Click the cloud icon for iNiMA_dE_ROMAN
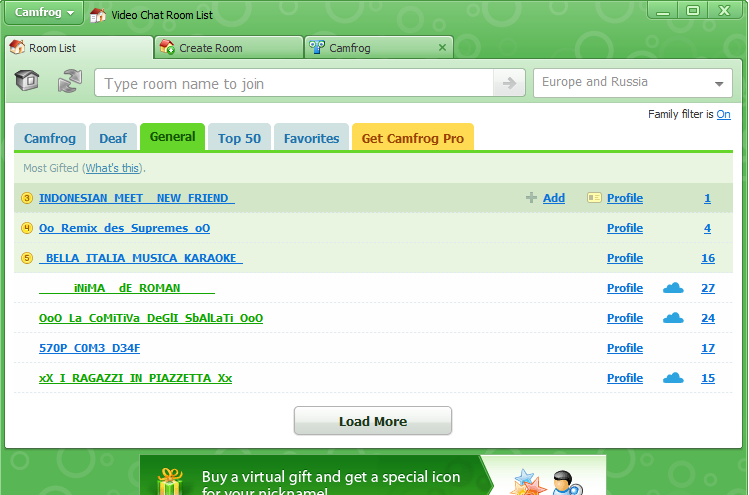Screen dimensions: 749x495 pyautogui.click(x=673, y=288)
